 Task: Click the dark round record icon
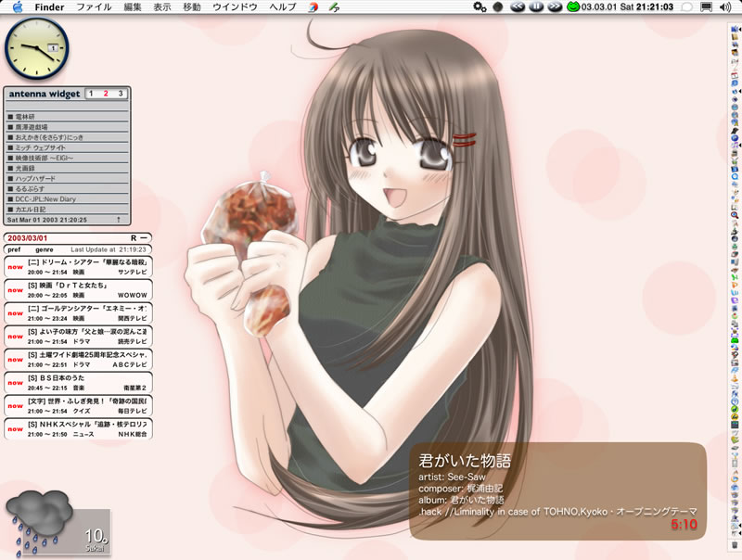click(498, 7)
